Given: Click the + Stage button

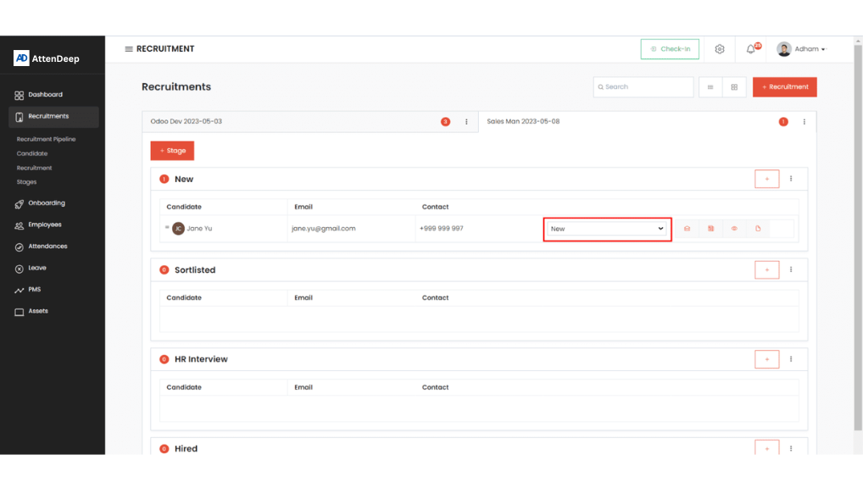Looking at the screenshot, I should [172, 151].
